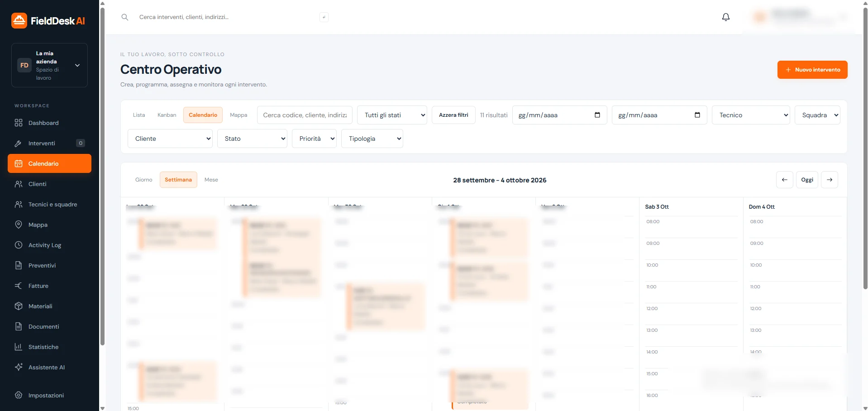Viewport: 868px width, 411px height.
Task: Click the Azzera filtri button
Action: (453, 115)
